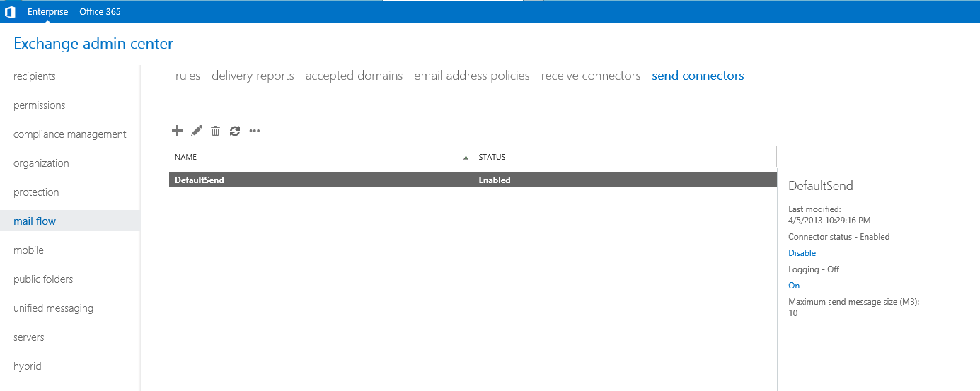Navigate to compliance management section
Screen dimensions: 980x391
coord(70,134)
